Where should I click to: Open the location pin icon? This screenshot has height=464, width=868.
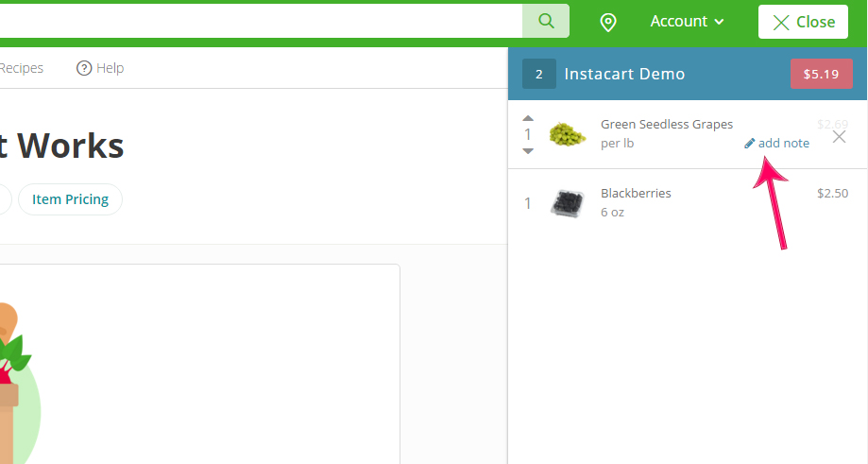pyautogui.click(x=608, y=22)
